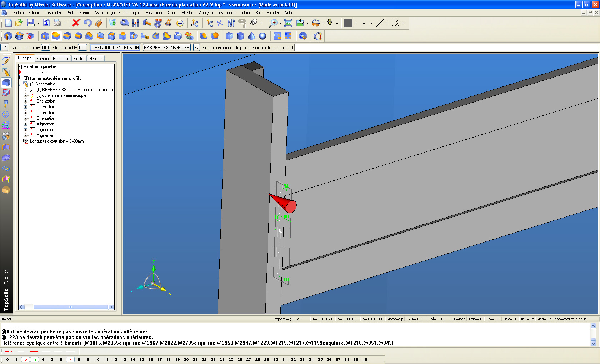
Task: Click the >> button in the prompt bar
Action: (x=196, y=47)
